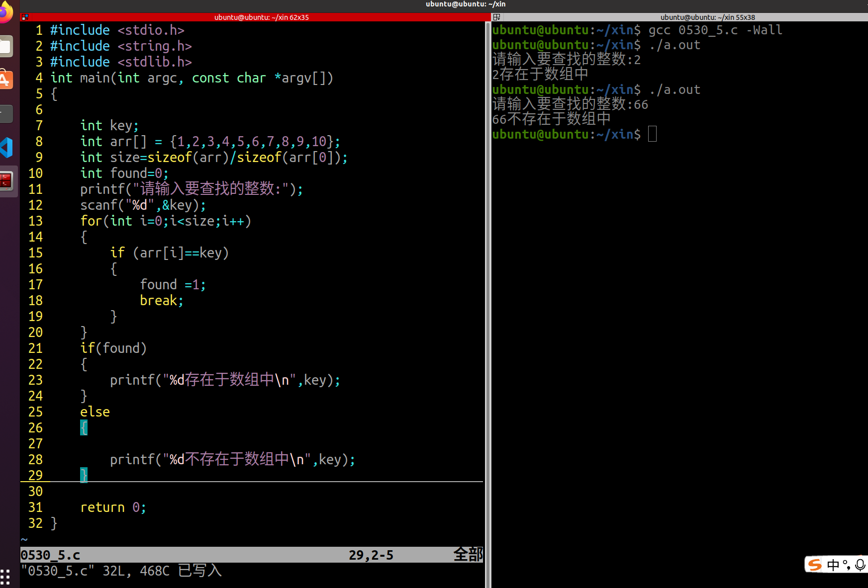Open the Files application from the dock
The height and width of the screenshot is (588, 868).
pyautogui.click(x=6, y=45)
